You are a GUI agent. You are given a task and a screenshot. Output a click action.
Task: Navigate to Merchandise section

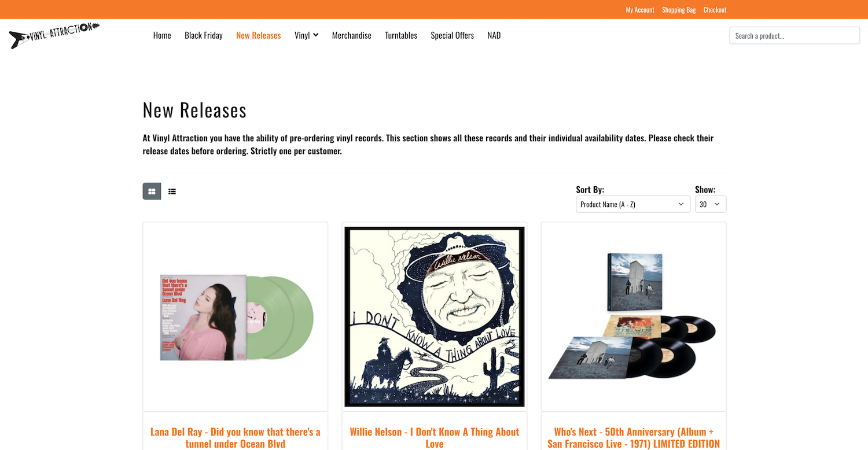(351, 35)
